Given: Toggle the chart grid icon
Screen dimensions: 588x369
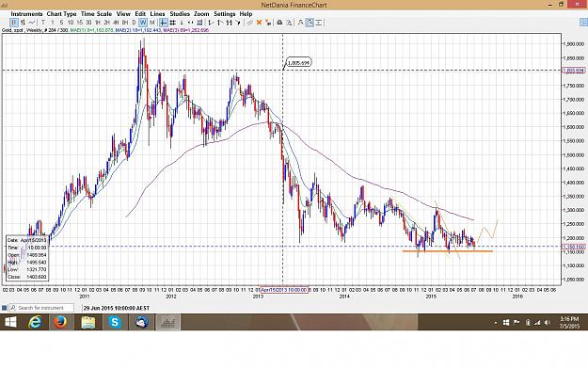Looking at the screenshot, I should coord(172,23).
